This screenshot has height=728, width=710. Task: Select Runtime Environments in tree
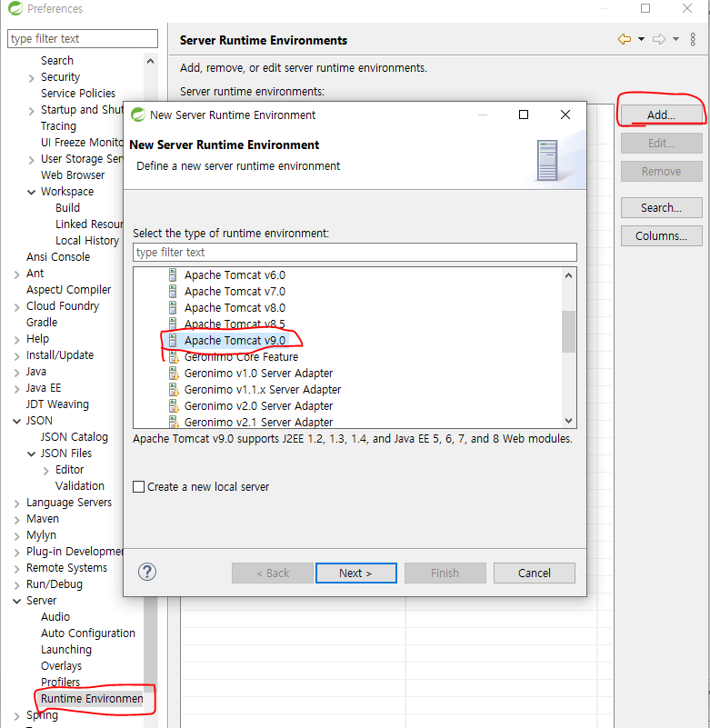click(92, 699)
